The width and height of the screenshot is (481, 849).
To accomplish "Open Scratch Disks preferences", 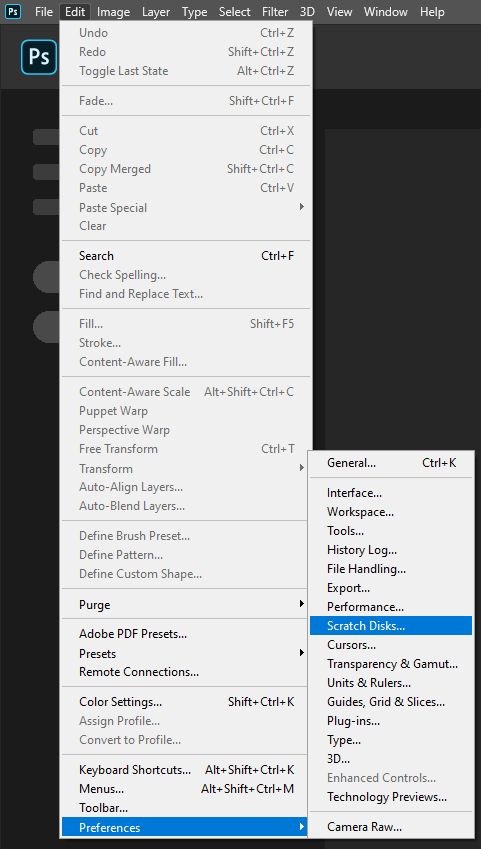I will tap(391, 626).
